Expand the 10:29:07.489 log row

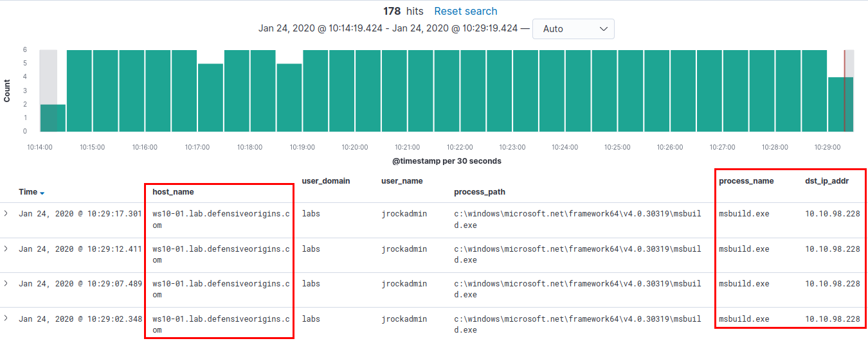coord(6,283)
